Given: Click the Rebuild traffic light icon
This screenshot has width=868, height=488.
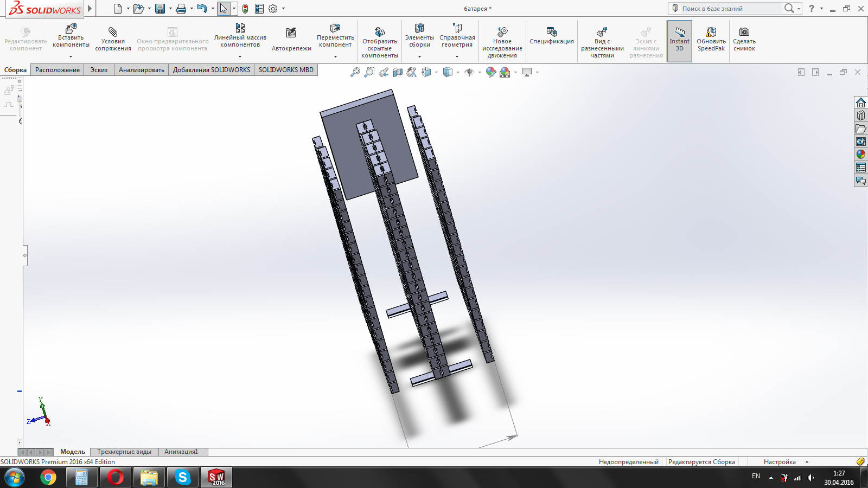Looking at the screenshot, I should pos(245,9).
